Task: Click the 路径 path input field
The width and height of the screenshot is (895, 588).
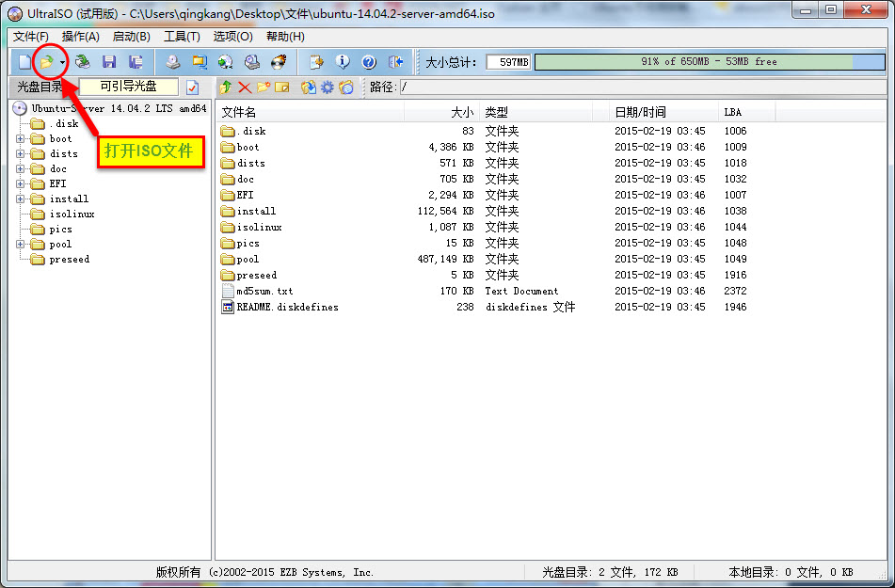Action: coord(642,87)
